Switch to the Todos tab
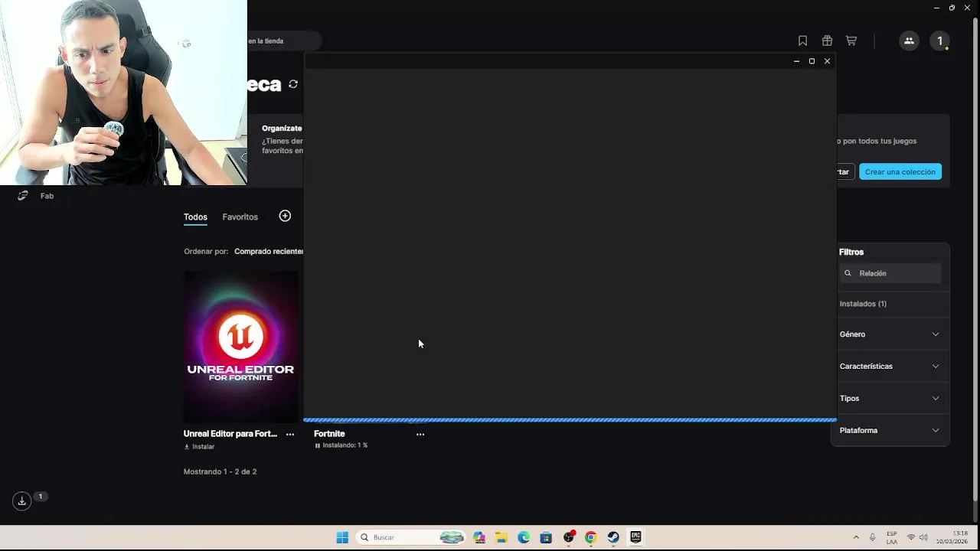The image size is (980, 551). (x=195, y=217)
